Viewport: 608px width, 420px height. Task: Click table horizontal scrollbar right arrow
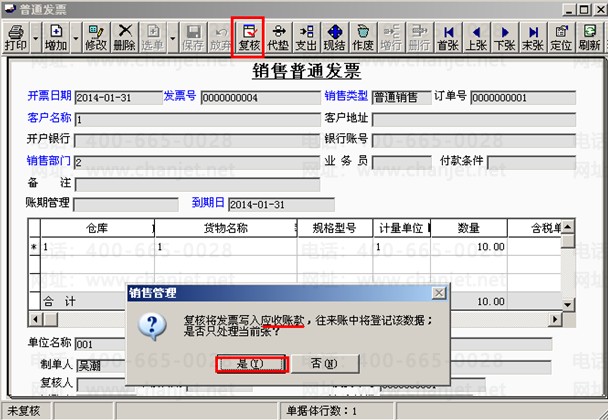click(555, 319)
